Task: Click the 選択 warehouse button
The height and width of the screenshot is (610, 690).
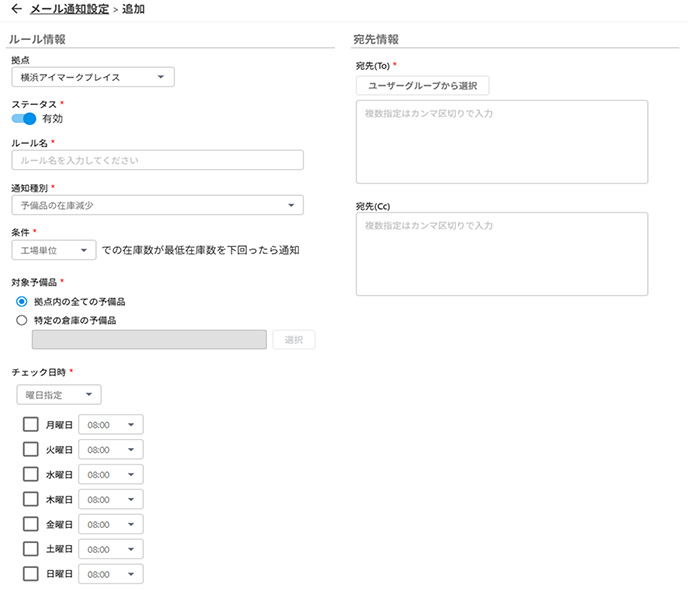Action: 294,340
